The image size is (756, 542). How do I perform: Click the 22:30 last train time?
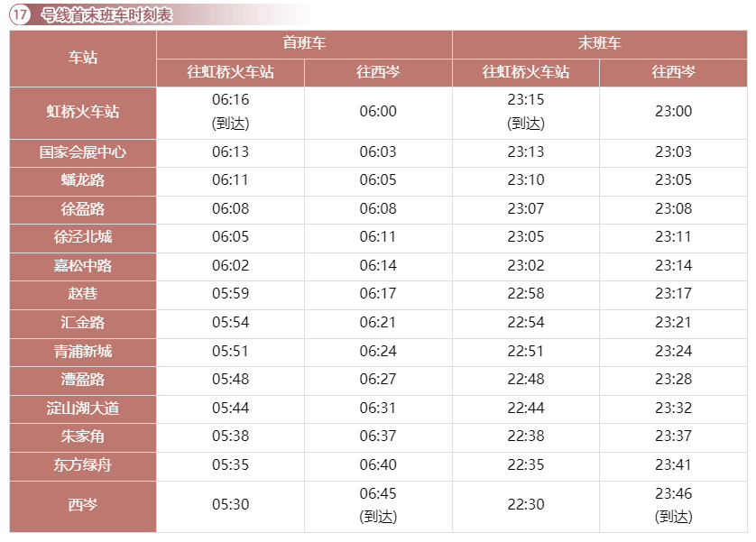coord(526,505)
